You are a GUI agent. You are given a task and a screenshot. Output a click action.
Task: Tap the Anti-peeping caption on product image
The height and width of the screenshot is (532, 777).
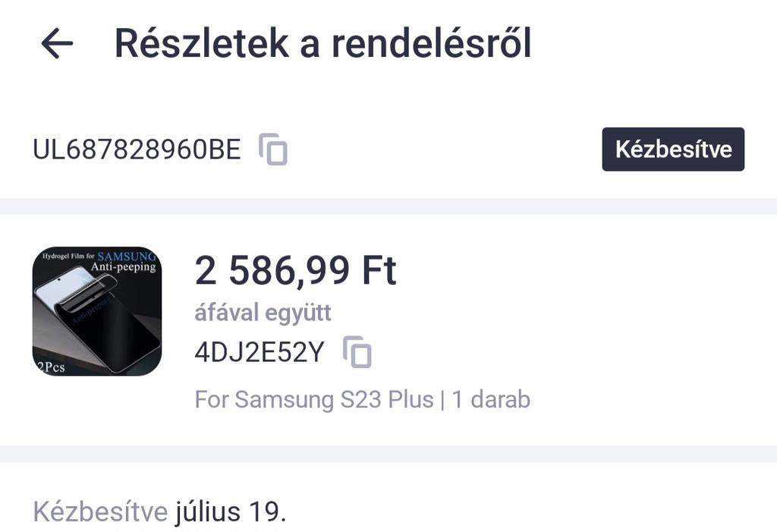[123, 268]
